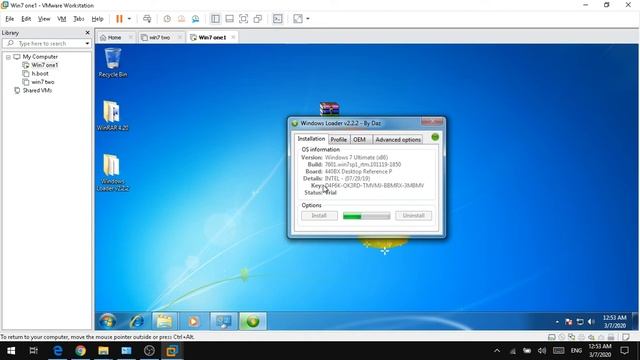Viewport: 640px width, 360px height.
Task: Select the Windows Loader v2.2.2 desktop folder
Action: coord(112,172)
